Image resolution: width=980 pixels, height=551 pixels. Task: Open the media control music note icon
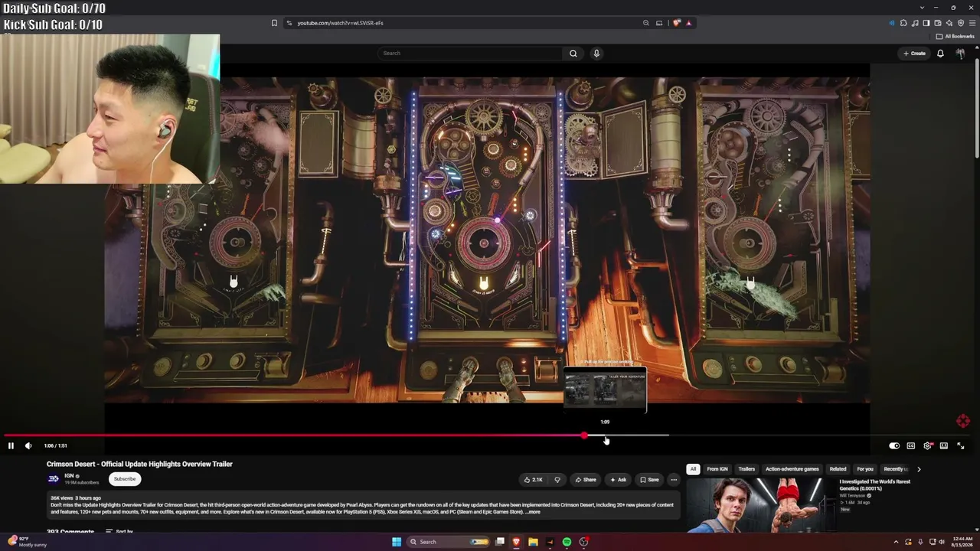[x=915, y=23]
